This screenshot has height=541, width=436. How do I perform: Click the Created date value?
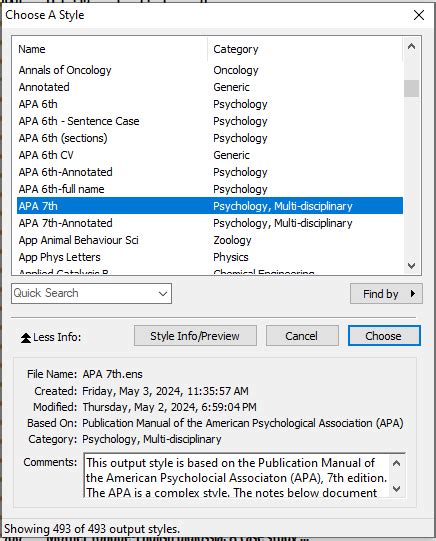click(165, 391)
